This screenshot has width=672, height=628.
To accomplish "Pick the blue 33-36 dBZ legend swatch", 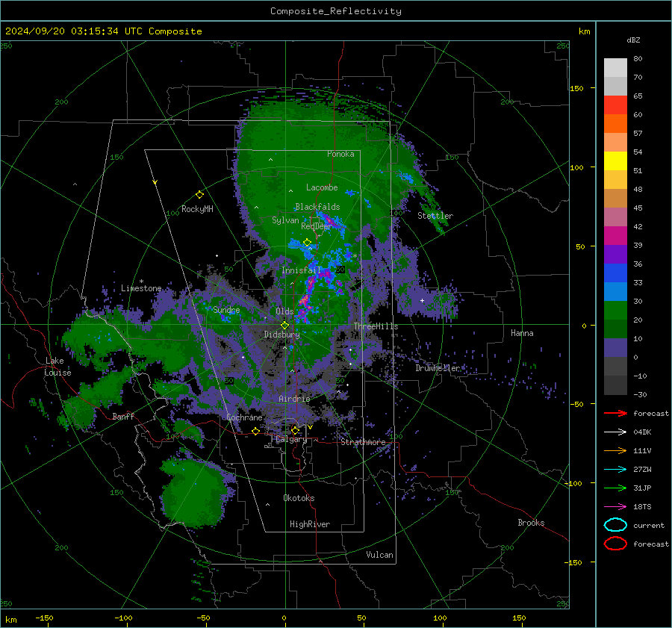I will (x=615, y=273).
